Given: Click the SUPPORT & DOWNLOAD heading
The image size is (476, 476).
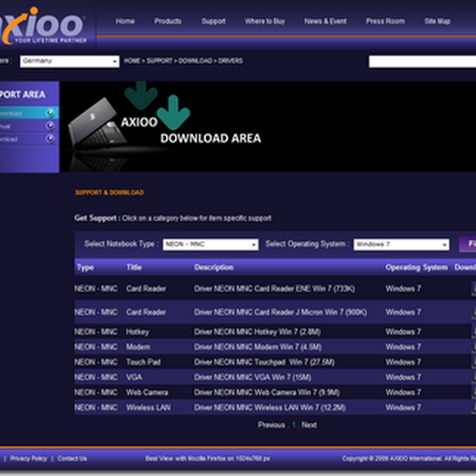Looking at the screenshot, I should pos(109,192).
